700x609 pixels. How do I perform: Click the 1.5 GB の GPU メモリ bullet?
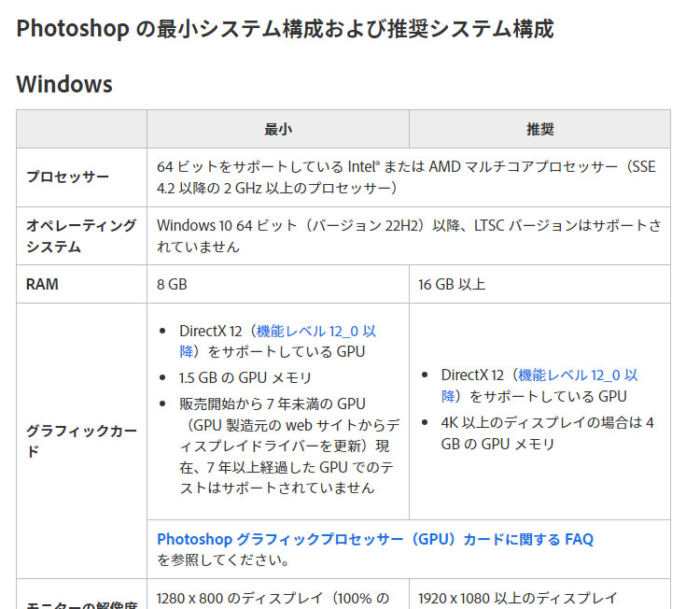pyautogui.click(x=245, y=378)
